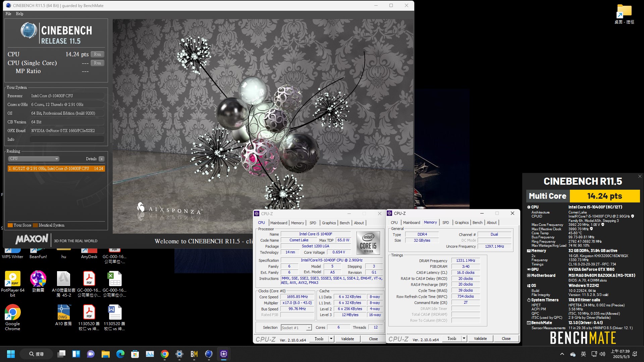Click Validate in left CPU-Z window
The height and width of the screenshot is (362, 644).
coord(347,339)
